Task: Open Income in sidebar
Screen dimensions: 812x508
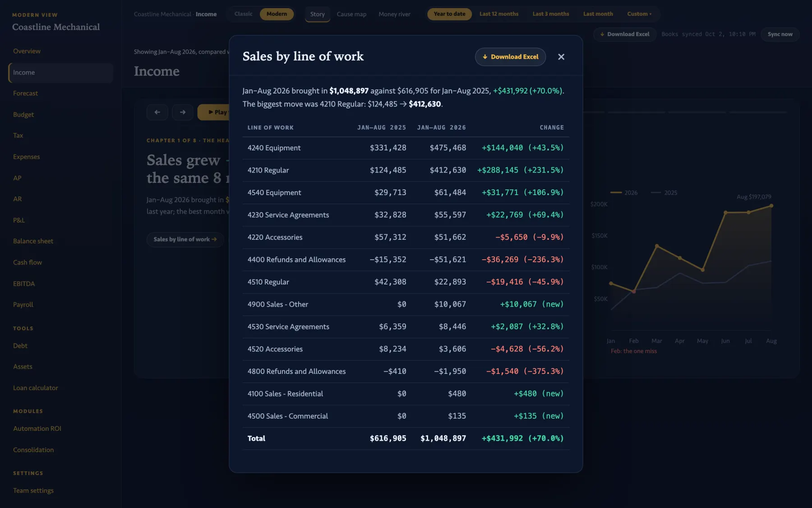Action: tap(60, 73)
